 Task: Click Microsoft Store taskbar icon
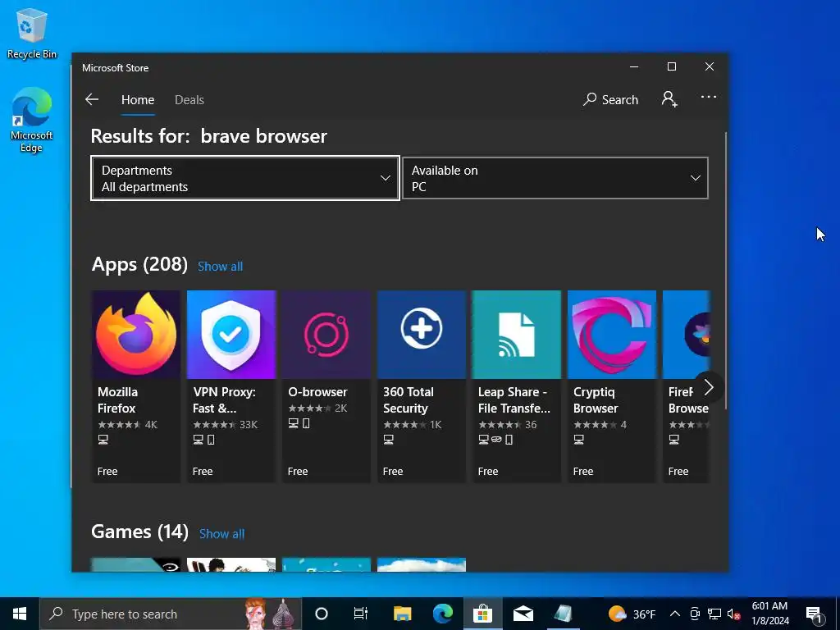[482, 614]
